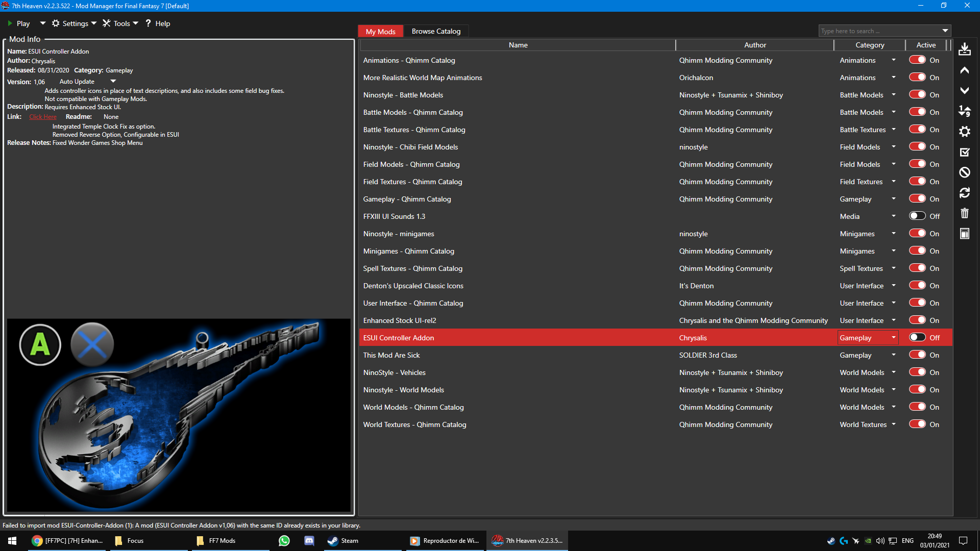Image resolution: width=980 pixels, height=551 pixels.
Task: Select the User Interface - Qhimm Catalog row
Action: tap(655, 303)
